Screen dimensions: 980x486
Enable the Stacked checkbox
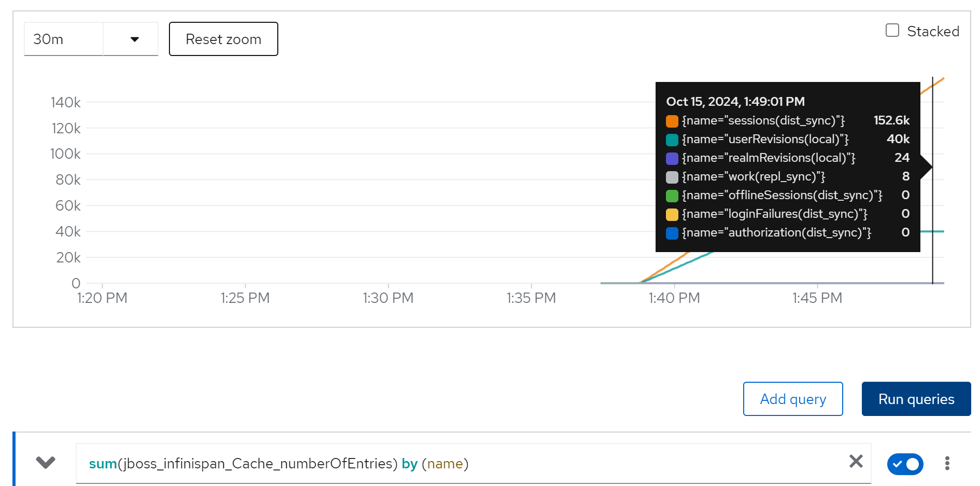[892, 31]
